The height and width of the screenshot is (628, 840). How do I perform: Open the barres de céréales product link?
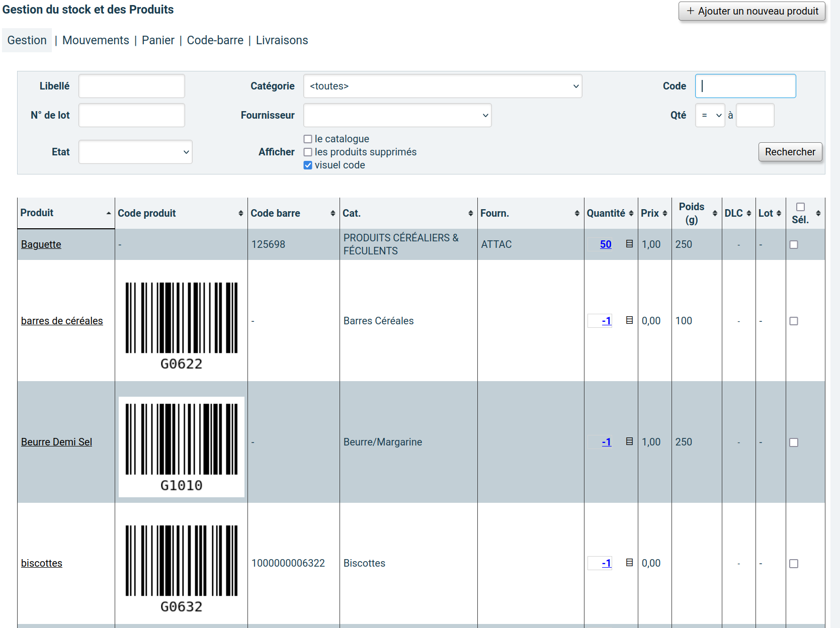click(62, 321)
